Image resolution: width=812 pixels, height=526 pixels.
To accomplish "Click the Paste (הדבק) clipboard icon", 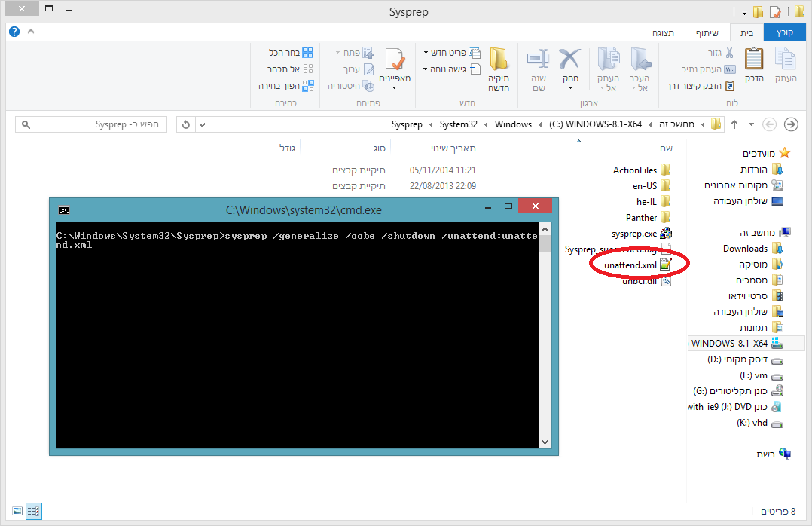I will click(754, 59).
